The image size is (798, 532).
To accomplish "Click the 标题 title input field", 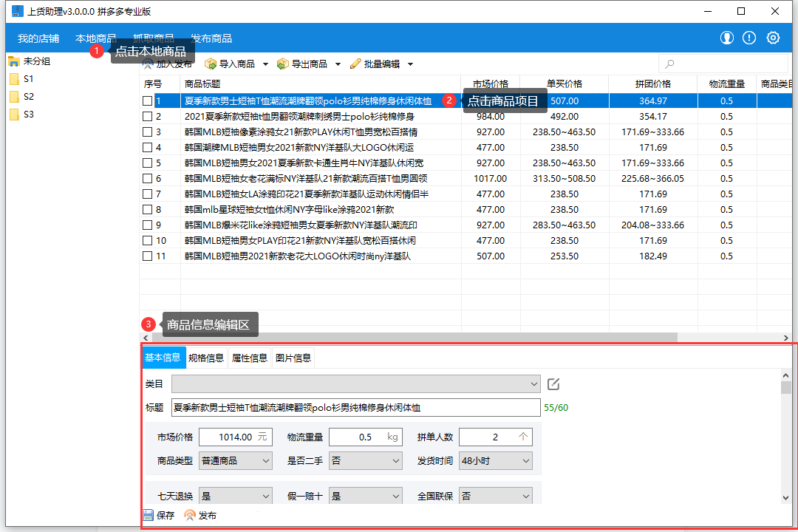I will pos(355,408).
